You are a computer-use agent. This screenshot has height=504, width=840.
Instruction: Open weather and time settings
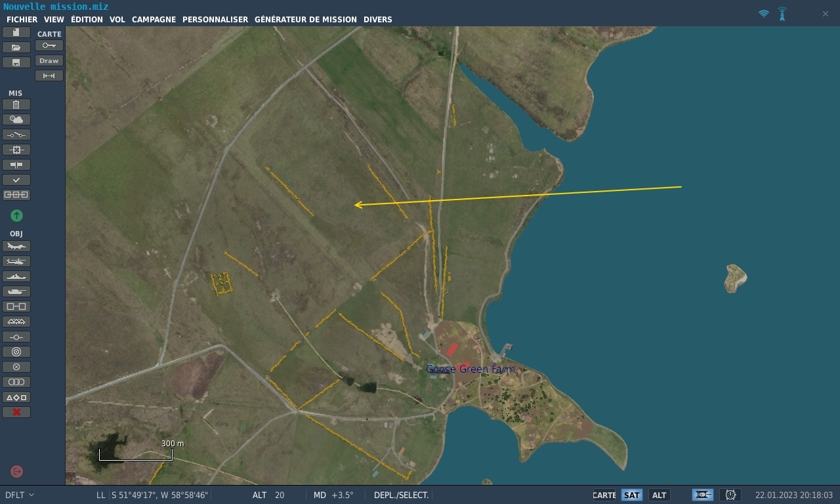pos(16,119)
